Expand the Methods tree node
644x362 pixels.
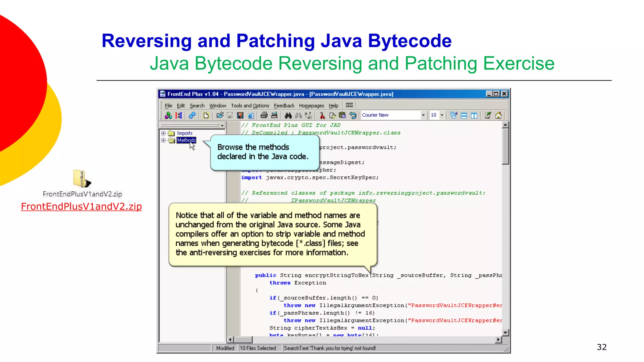click(163, 140)
